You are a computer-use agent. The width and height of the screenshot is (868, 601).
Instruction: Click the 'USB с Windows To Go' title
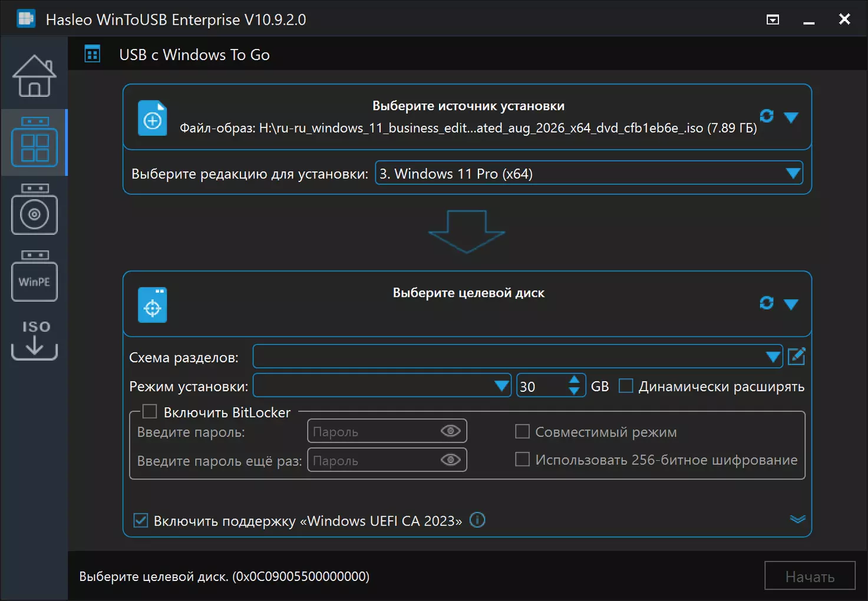click(x=194, y=55)
